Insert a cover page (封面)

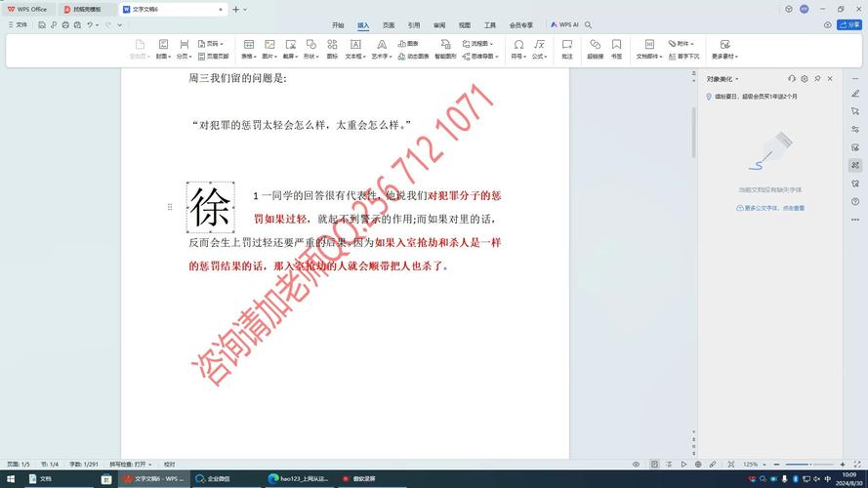tap(162, 49)
